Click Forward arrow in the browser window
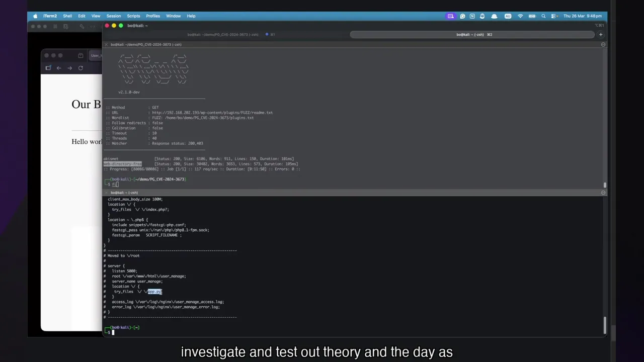The image size is (644, 362). tap(69, 68)
